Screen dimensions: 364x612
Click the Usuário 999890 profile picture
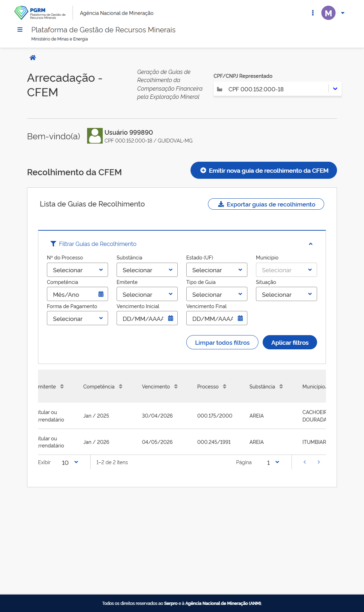point(95,136)
